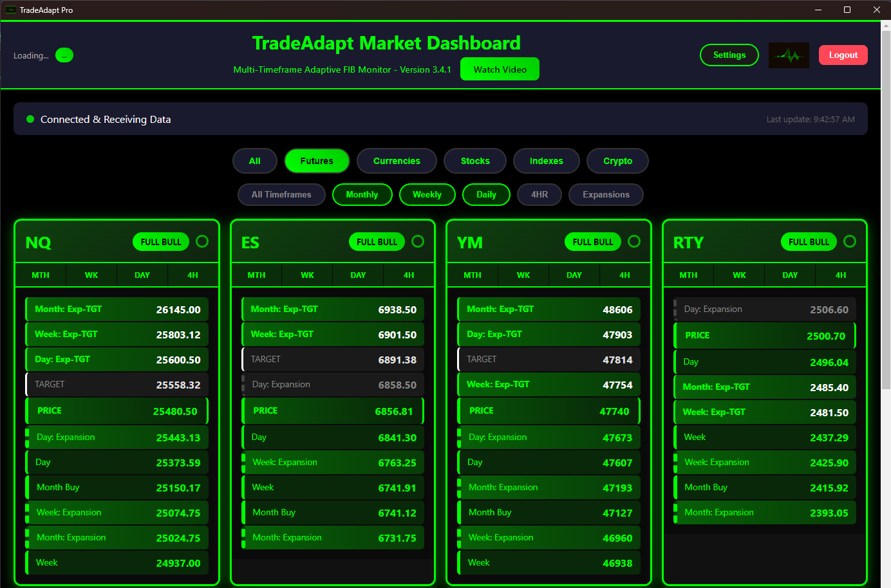Click the FULL BULL badge on the YM panel
891x588 pixels.
point(592,242)
